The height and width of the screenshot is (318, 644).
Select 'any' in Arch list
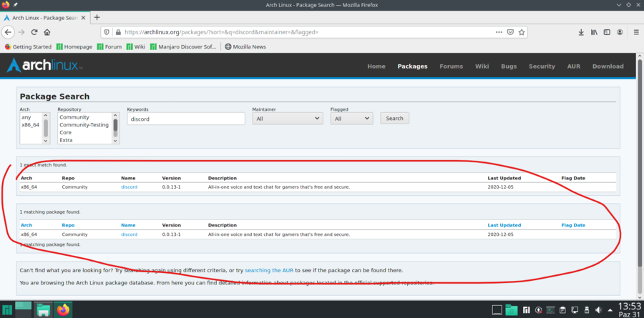[x=31, y=117]
